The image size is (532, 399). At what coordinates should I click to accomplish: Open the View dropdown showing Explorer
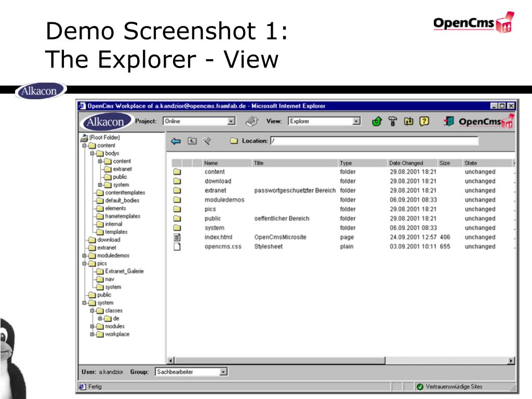tap(324, 121)
